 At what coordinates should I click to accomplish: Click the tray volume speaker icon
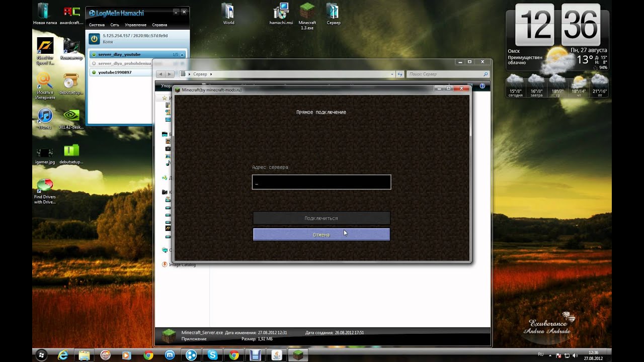pos(574,355)
